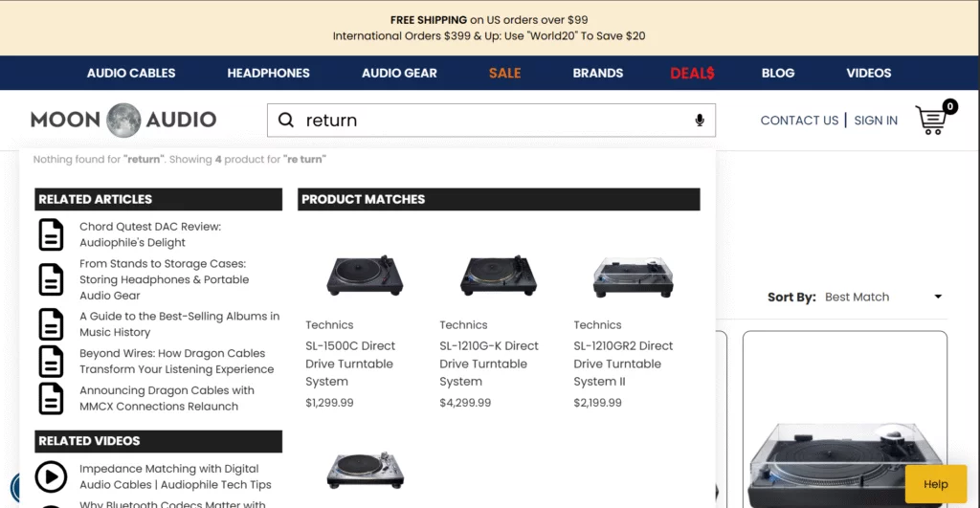Click the silver turntable thumbnail in second row

365,470
